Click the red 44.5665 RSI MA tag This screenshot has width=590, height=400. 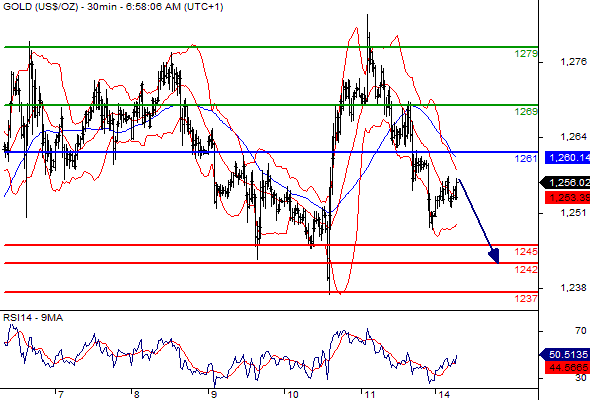tap(567, 367)
